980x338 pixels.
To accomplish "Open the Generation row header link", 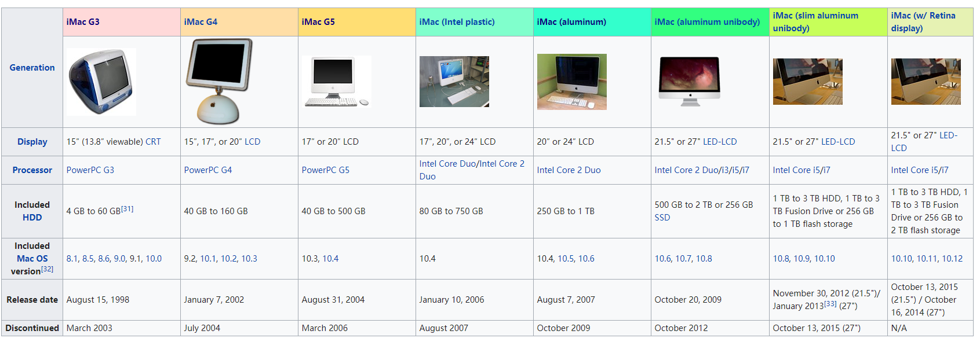I will (x=32, y=68).
